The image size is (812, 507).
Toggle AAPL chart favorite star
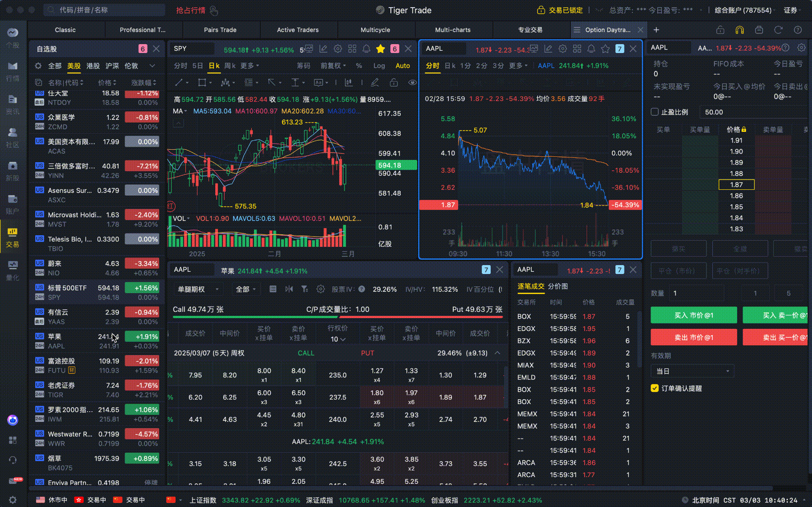605,49
